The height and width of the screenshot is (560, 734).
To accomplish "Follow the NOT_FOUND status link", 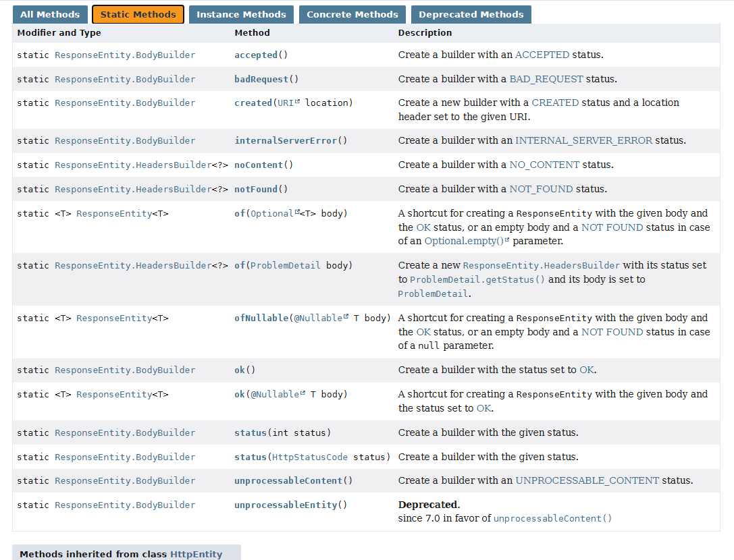I will (x=541, y=190).
